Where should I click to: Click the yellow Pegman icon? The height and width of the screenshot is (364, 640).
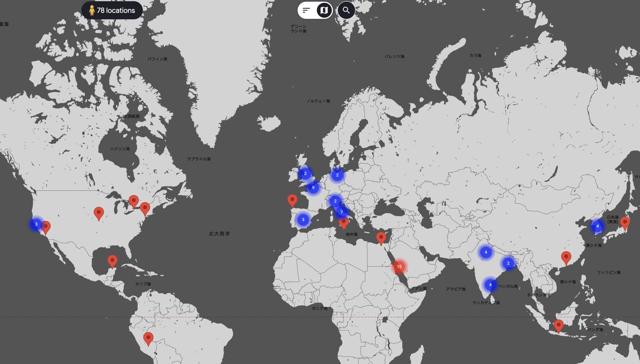92,10
